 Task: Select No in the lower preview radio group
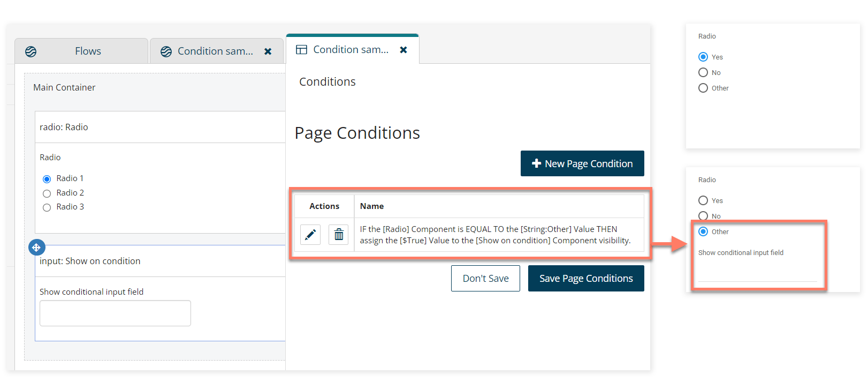coord(703,216)
